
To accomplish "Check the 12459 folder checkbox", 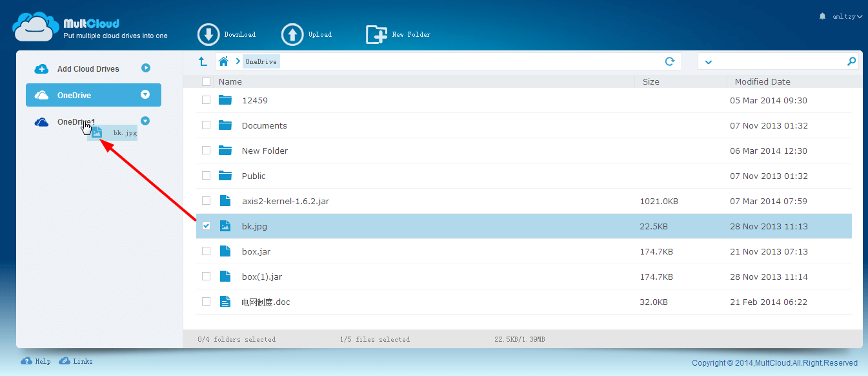I will point(206,100).
